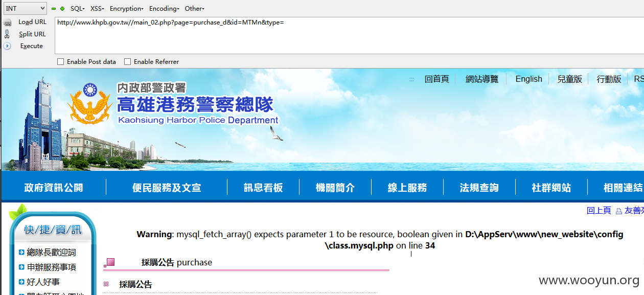The height and width of the screenshot is (295, 644).
Task: Click inside the HackBar URL text area
Action: 349,35
